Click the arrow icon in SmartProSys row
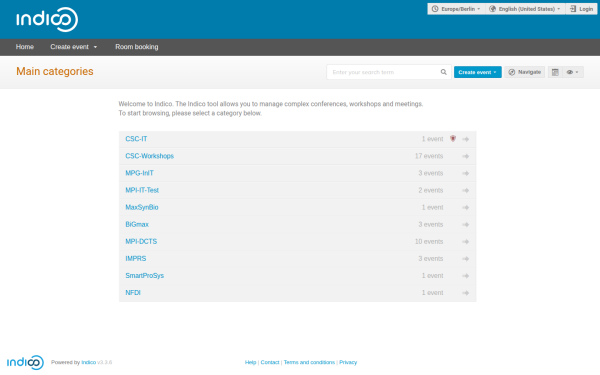600x375 pixels. [466, 276]
